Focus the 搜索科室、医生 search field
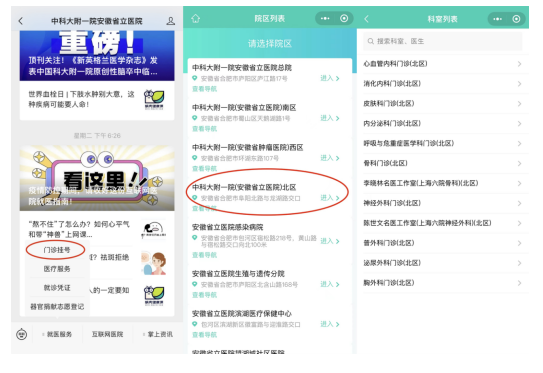 [x=442, y=41]
